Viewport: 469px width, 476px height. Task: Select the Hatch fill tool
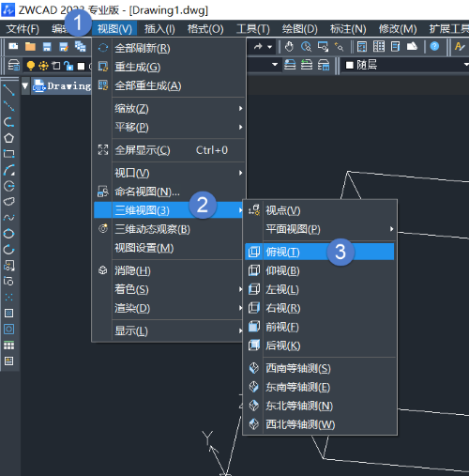[9, 313]
